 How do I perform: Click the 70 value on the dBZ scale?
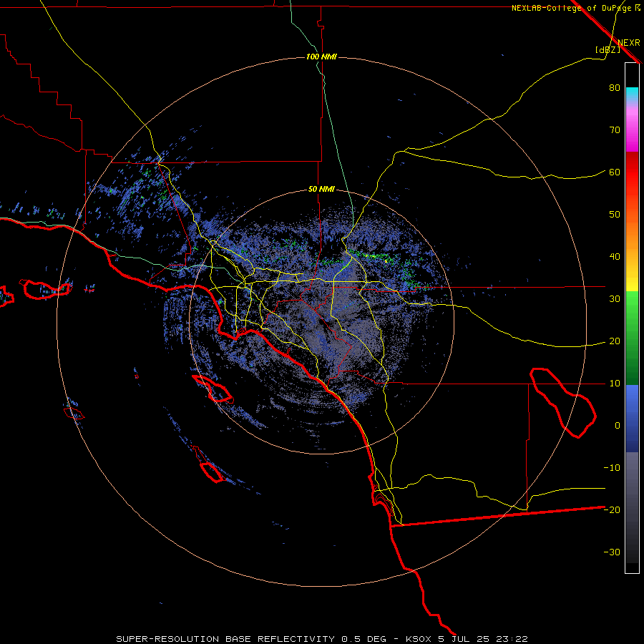click(x=615, y=130)
